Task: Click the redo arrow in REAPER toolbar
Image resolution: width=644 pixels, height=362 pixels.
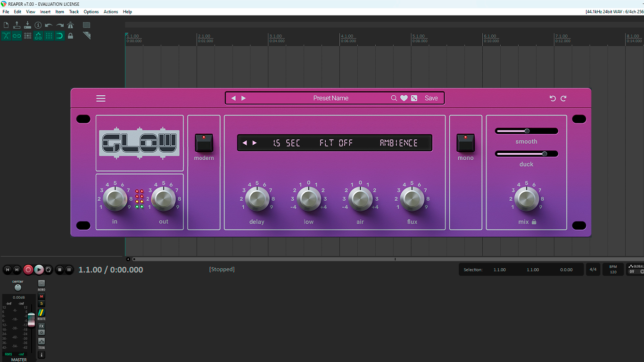Action: 60,25
